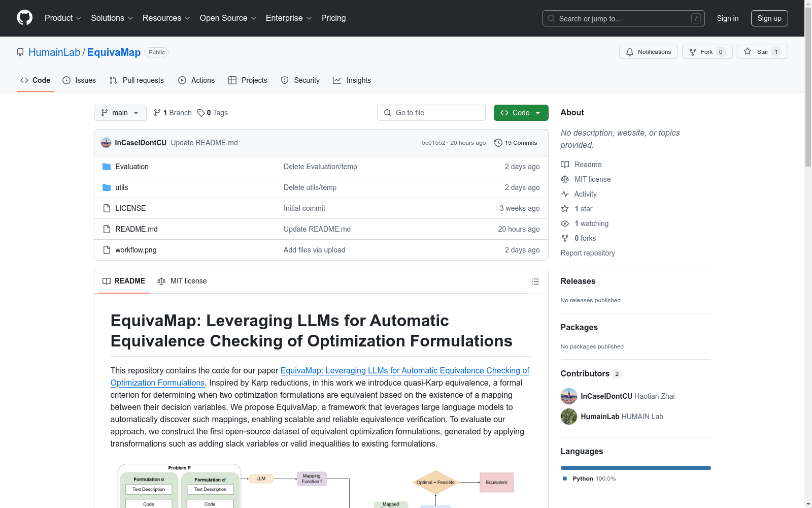Open the Packages section heading
The height and width of the screenshot is (508, 812).
[579, 328]
